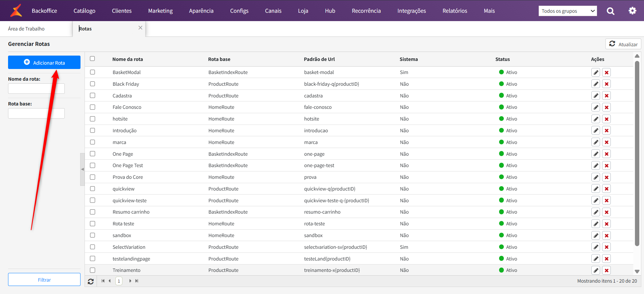This screenshot has height=294, width=644.
Task: Open the Todos os grupos dropdown
Action: point(568,11)
